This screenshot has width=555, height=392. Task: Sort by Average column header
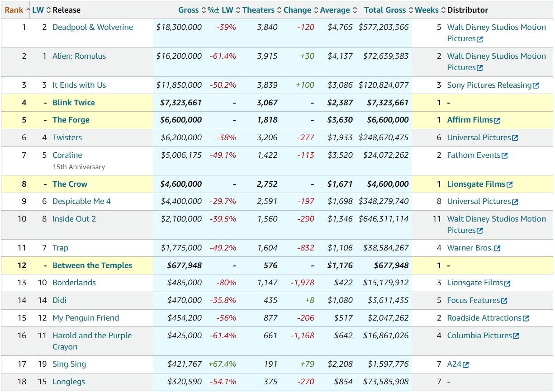click(x=335, y=10)
